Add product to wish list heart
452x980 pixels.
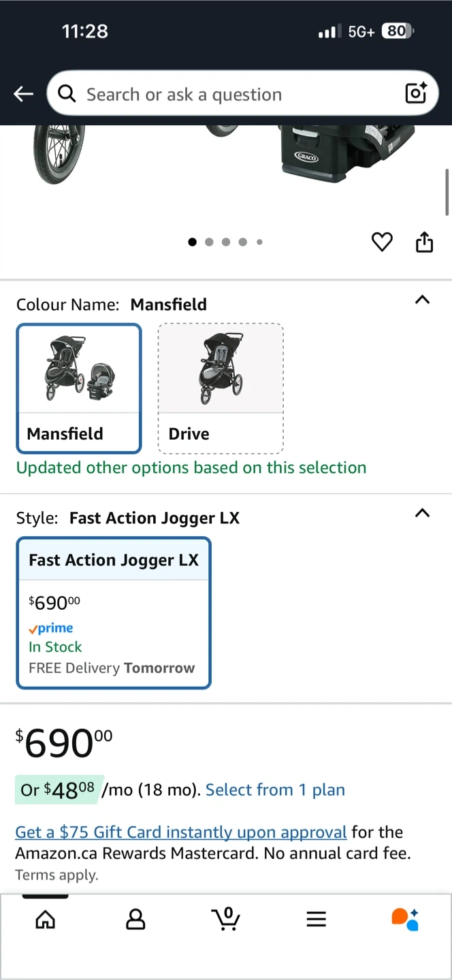click(x=382, y=242)
